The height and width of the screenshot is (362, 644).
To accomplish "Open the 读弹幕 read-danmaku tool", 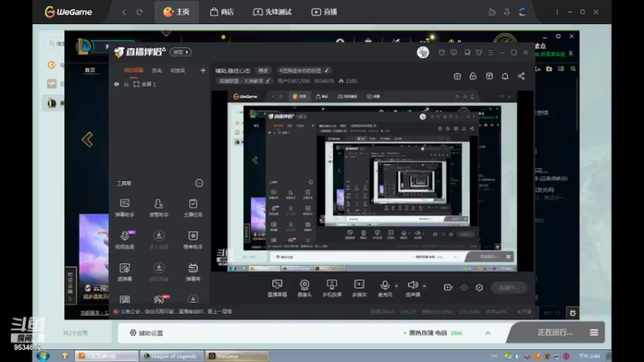I will [125, 272].
